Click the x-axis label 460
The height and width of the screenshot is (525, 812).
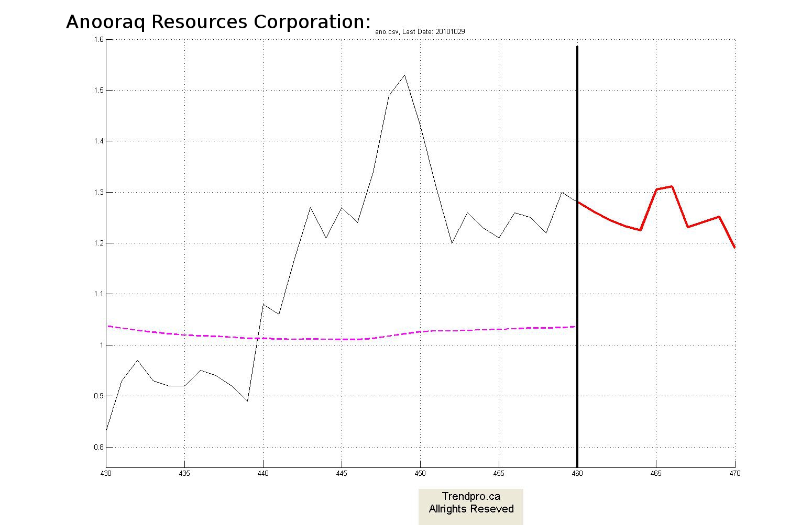[x=577, y=474]
